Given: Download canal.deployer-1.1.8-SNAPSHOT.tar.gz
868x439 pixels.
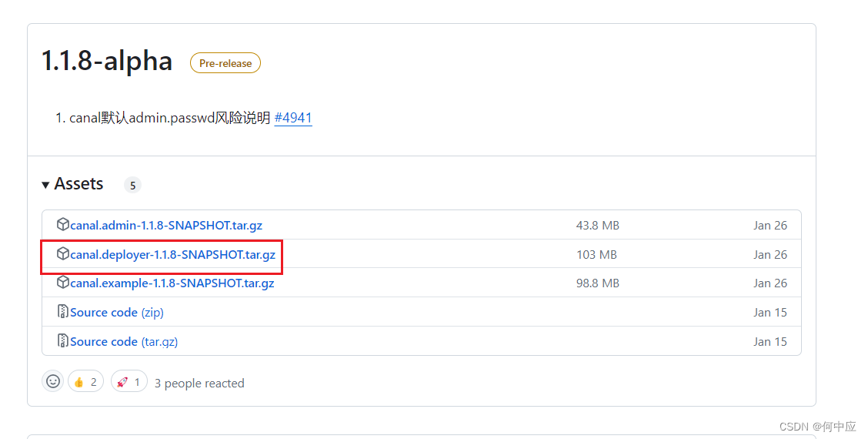Looking at the screenshot, I should pos(172,255).
